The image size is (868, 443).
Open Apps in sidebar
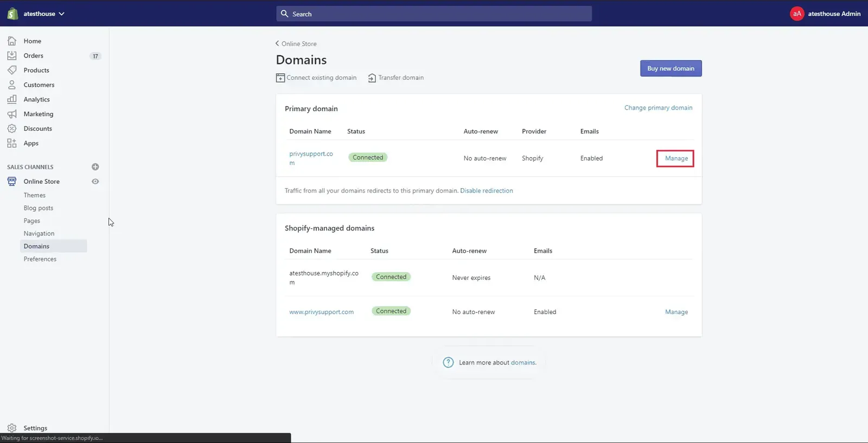click(x=31, y=144)
